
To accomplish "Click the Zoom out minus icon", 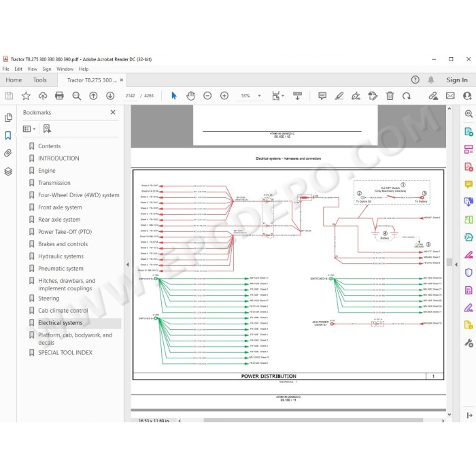I will (207, 96).
